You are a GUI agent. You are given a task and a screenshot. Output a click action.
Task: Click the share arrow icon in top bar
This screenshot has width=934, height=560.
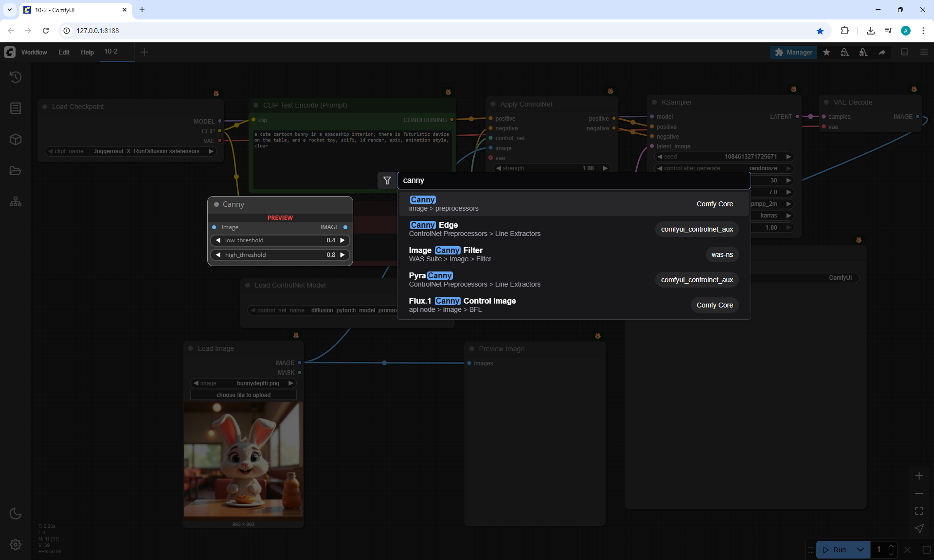point(882,52)
